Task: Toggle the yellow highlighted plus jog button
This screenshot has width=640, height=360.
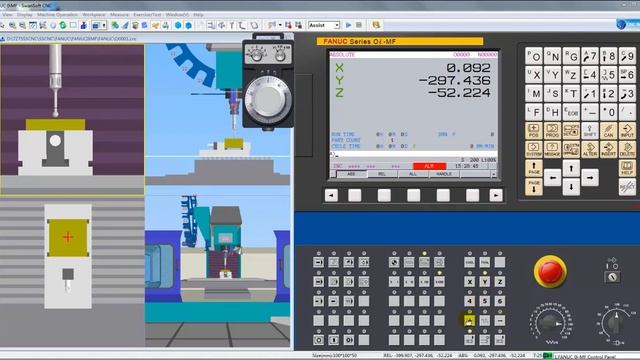Action: tap(469, 321)
